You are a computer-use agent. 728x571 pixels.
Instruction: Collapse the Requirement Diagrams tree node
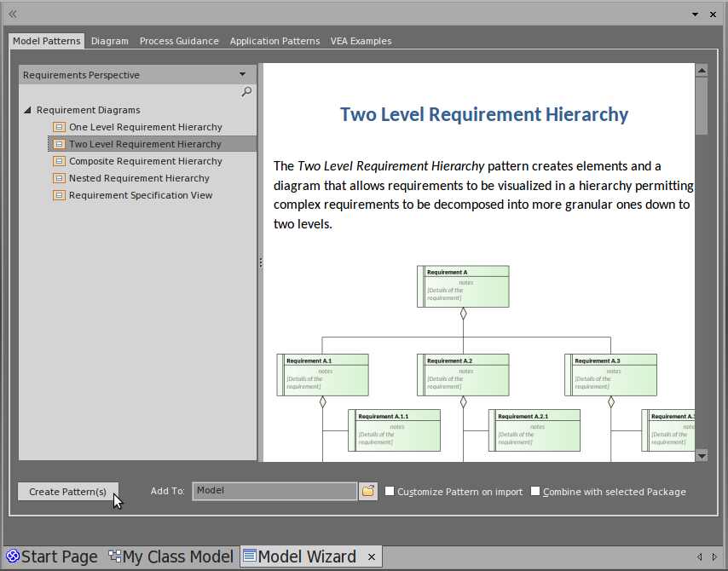[27, 110]
